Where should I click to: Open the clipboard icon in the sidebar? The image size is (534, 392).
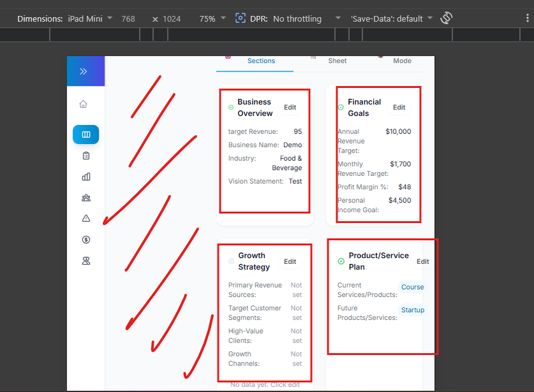86,156
